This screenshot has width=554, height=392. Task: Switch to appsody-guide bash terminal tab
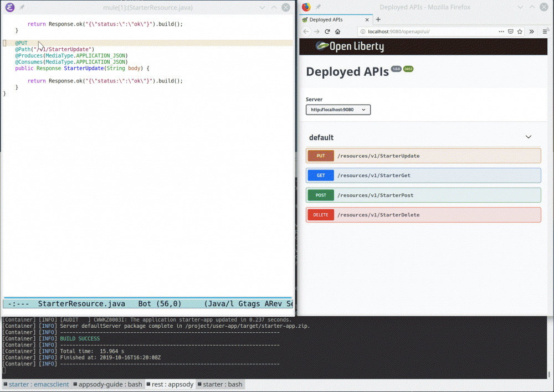click(107, 384)
